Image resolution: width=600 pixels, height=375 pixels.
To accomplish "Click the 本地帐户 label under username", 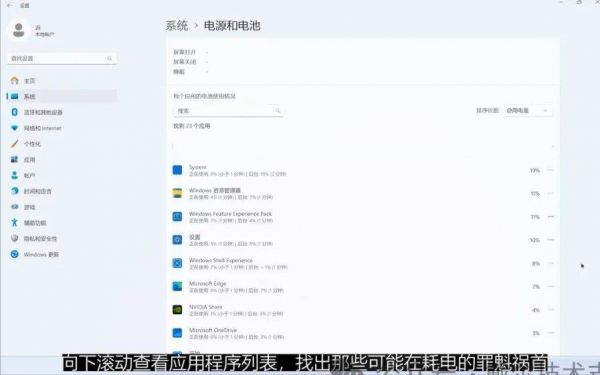I will coord(45,34).
